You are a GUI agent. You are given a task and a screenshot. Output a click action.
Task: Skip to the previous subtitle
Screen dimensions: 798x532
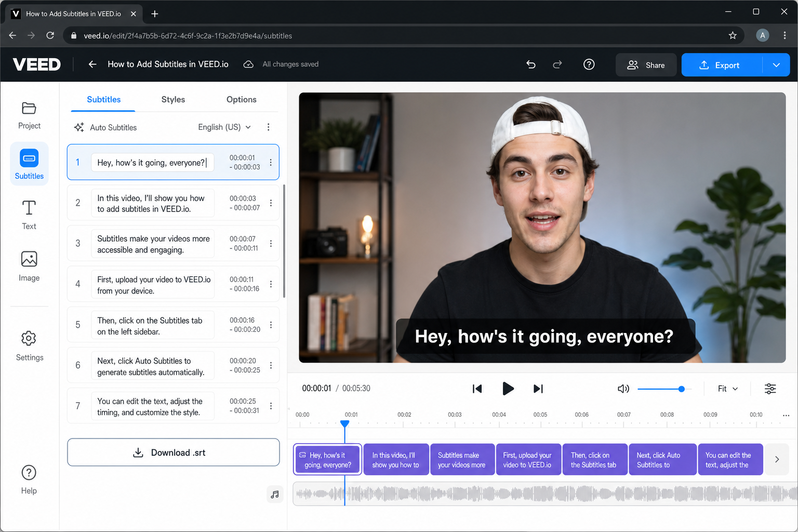pyautogui.click(x=477, y=389)
